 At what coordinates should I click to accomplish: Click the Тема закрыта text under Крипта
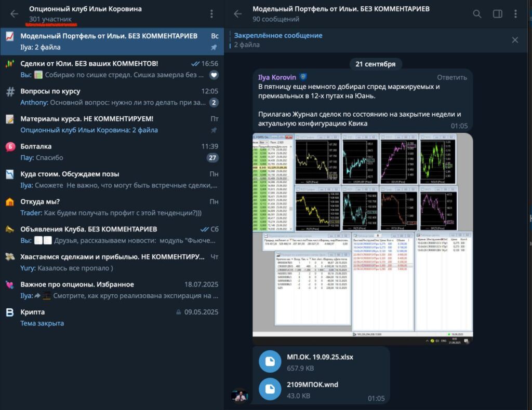pyautogui.click(x=42, y=324)
